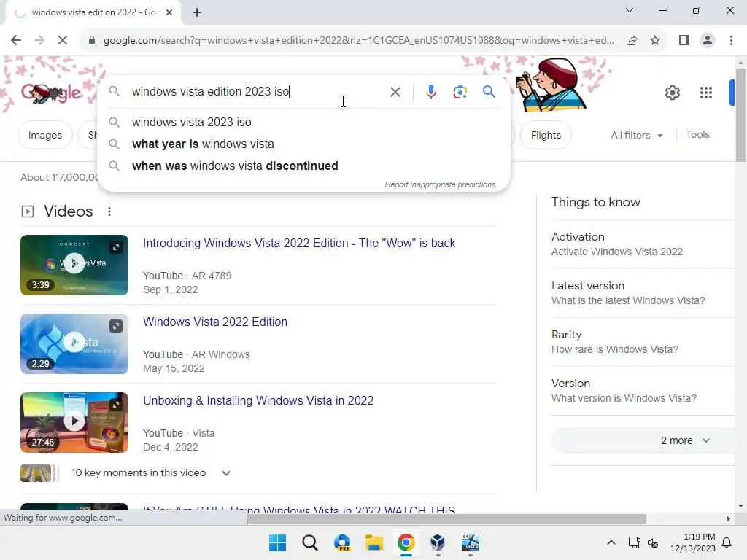Start voice search with microphone icon
747x560 pixels.
pos(430,91)
